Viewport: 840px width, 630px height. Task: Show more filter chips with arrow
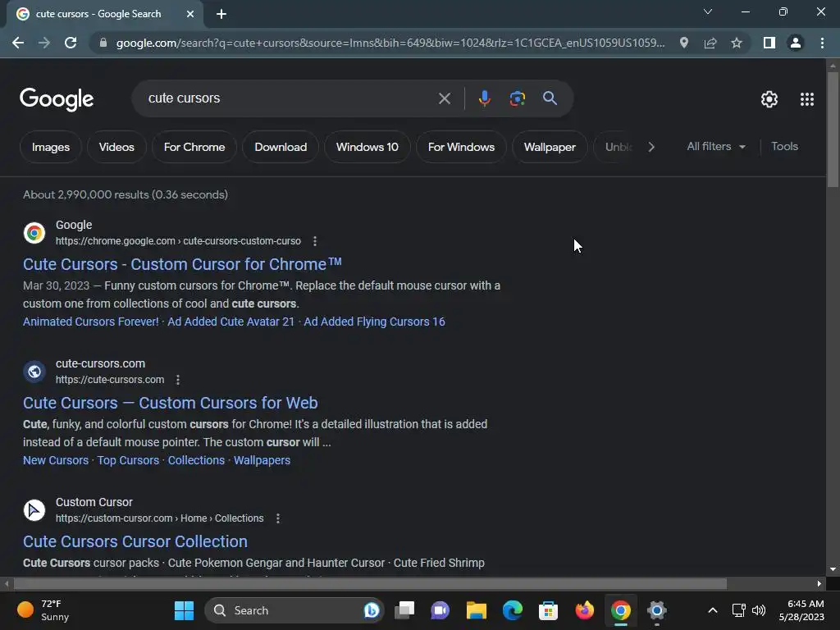tap(651, 147)
